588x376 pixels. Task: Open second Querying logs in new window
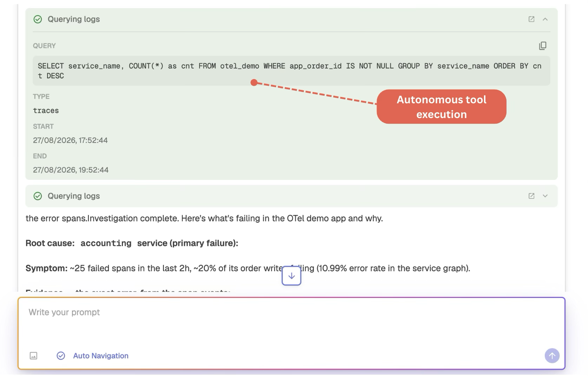point(531,196)
